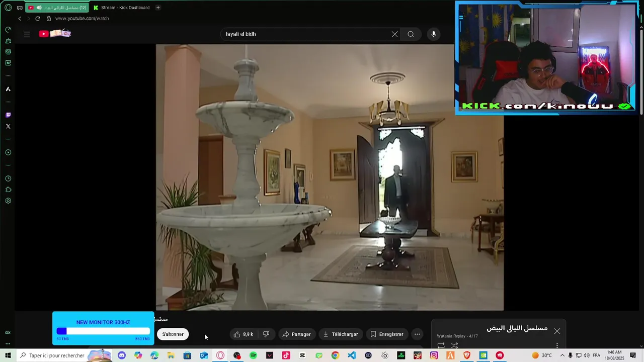Open volume control in system tray
Viewport: 644px width, 362px height.
click(587, 355)
